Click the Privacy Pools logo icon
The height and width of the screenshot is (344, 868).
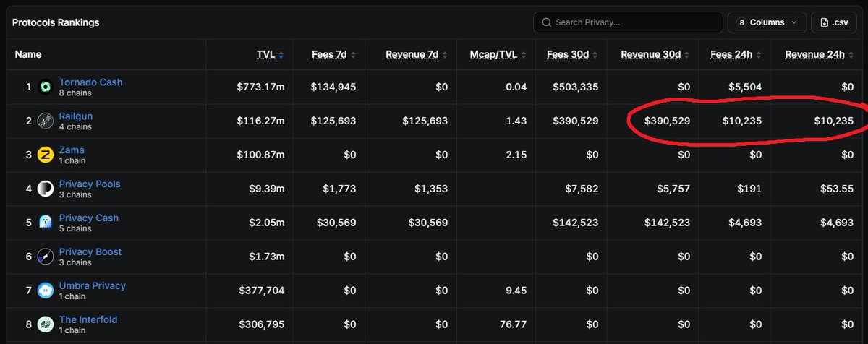coord(46,189)
